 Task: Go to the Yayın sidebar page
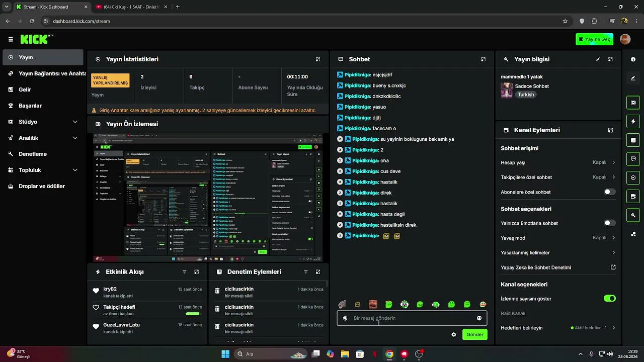[42, 57]
